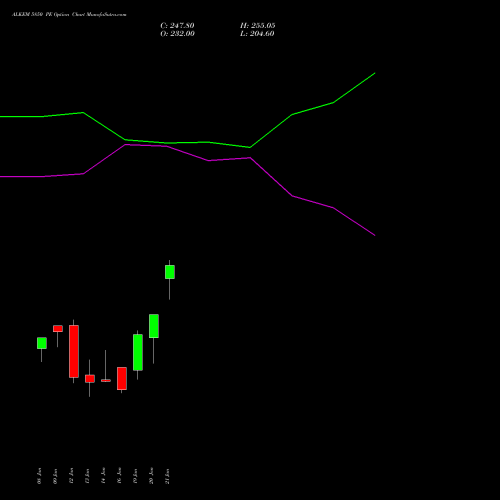Click the 13 date axis label
Image resolution: width=500 pixels, height=500 pixels.
coord(87,476)
